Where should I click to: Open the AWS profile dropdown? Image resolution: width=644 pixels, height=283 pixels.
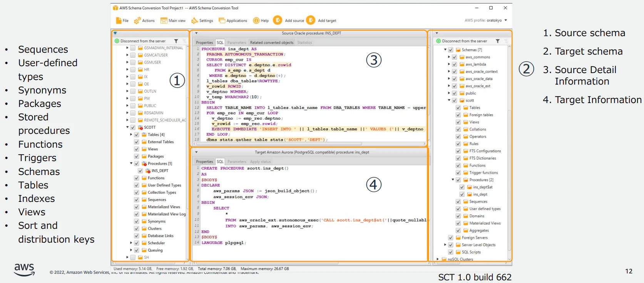click(x=505, y=20)
